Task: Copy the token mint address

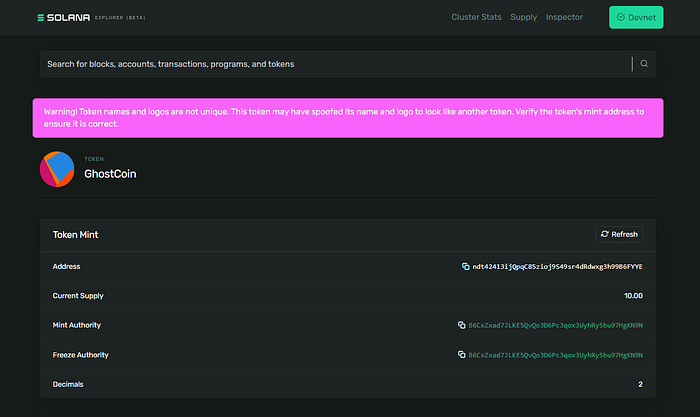Action: coord(465,267)
